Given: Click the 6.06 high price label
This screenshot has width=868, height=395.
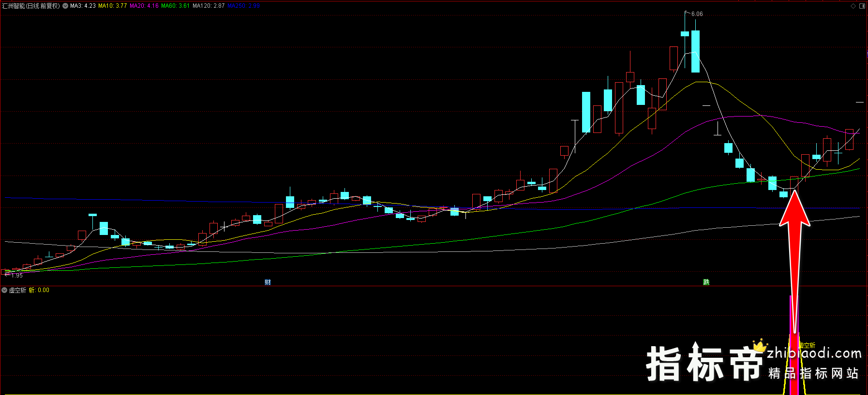Looking at the screenshot, I should (697, 14).
